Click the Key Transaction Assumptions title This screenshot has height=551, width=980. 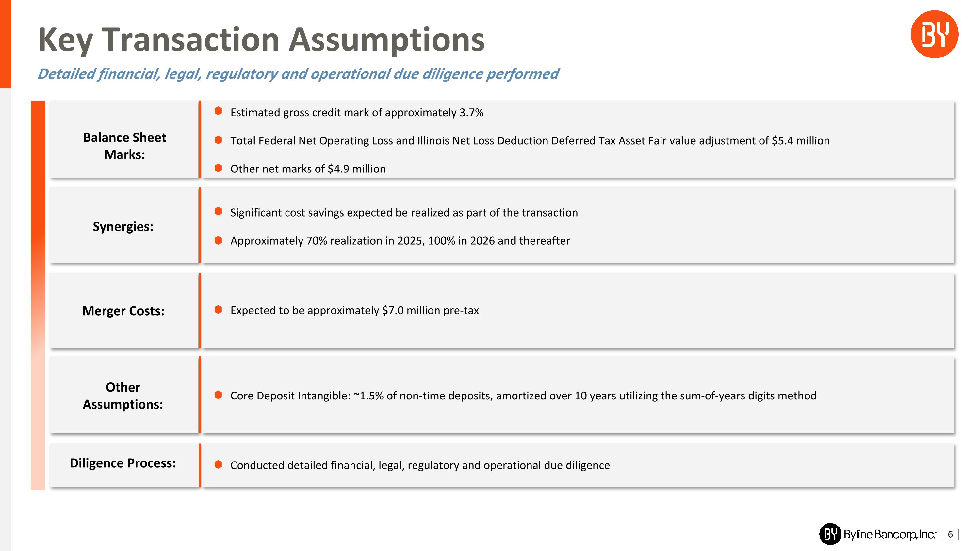(261, 40)
